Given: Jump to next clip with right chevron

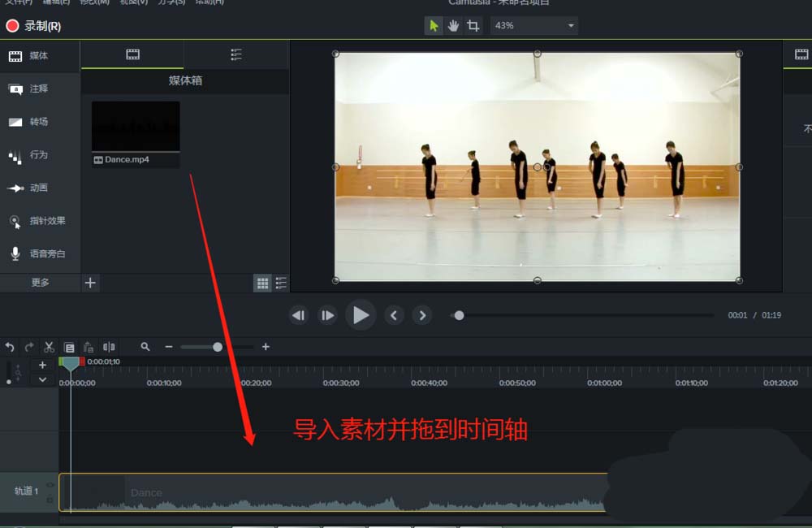Looking at the screenshot, I should pyautogui.click(x=422, y=315).
